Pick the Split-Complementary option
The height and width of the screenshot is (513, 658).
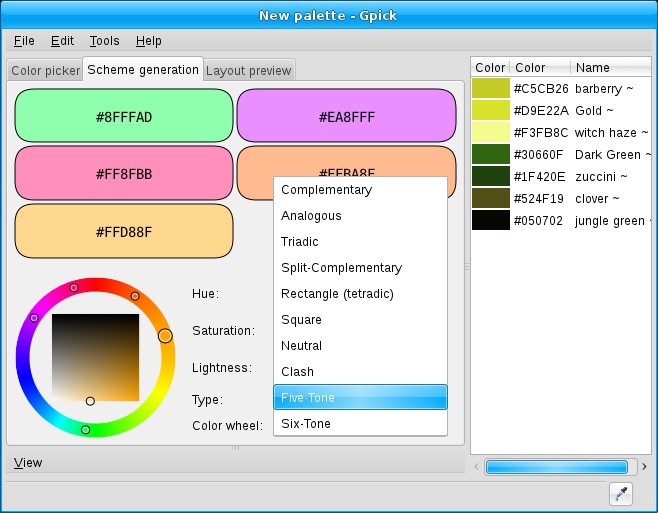point(360,268)
